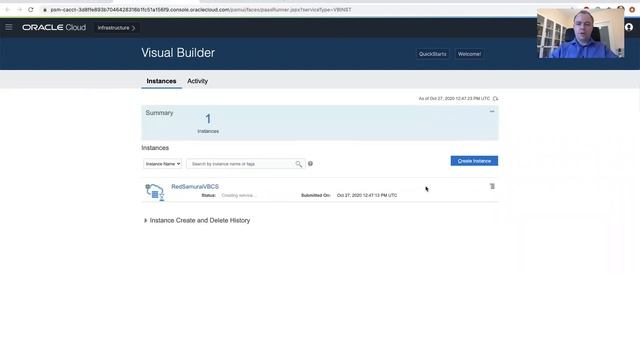Open the RedSamuraiVBCS instance link
The image size is (640, 360).
tap(195, 187)
